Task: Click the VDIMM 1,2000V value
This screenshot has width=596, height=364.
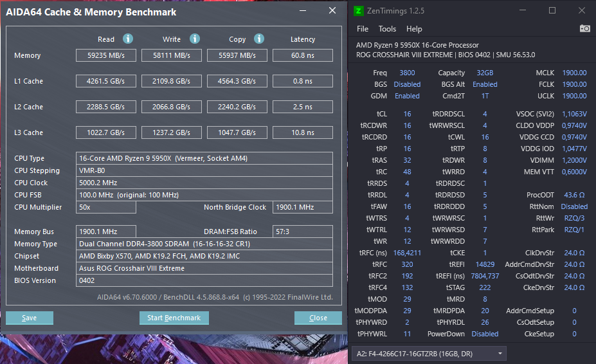Action: (x=574, y=160)
